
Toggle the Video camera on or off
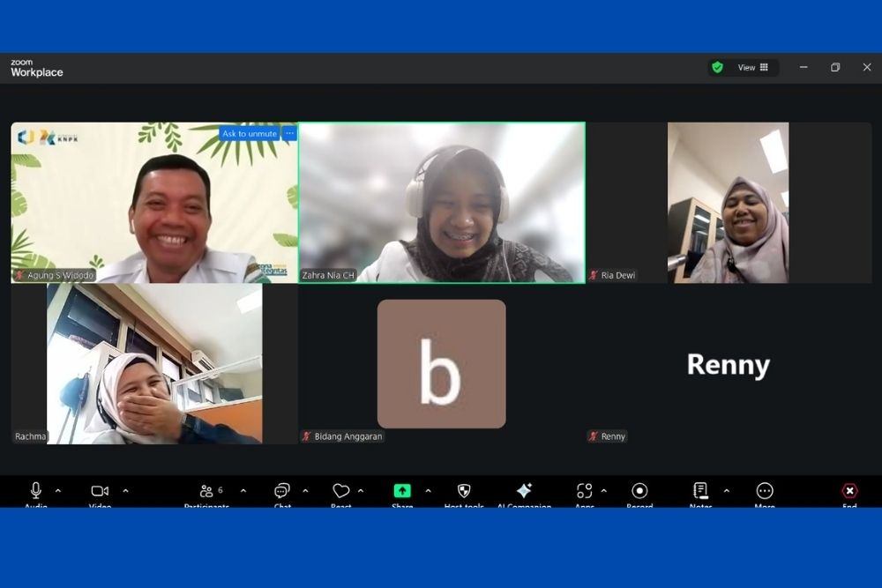click(100, 491)
